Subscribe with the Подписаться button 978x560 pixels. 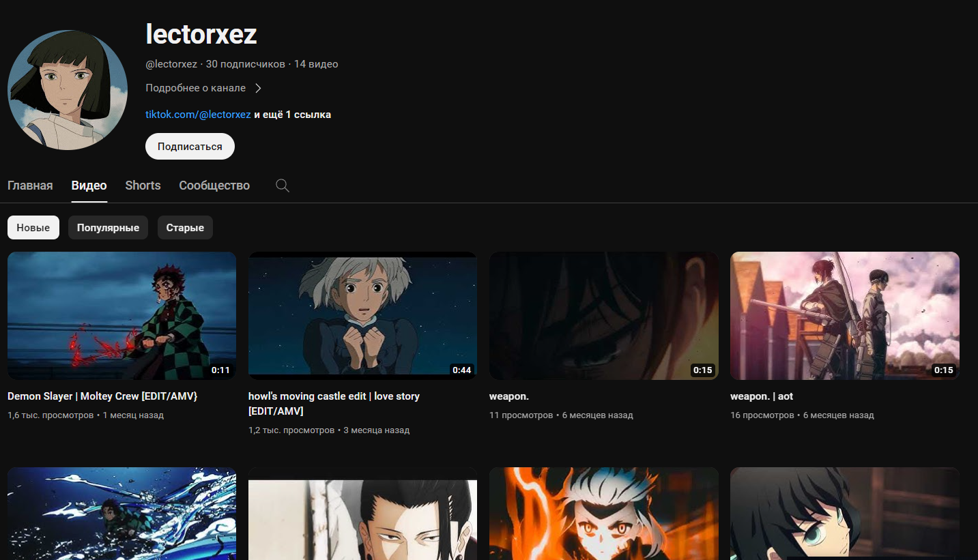(190, 147)
